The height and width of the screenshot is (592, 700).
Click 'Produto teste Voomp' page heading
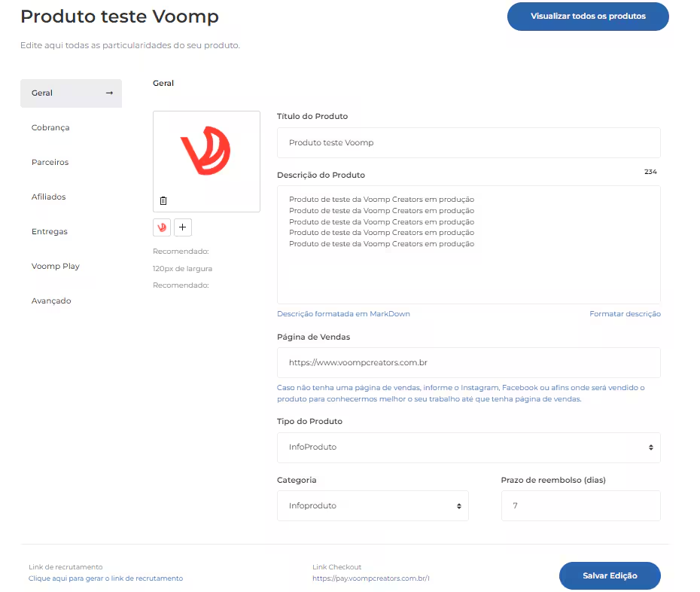[120, 17]
